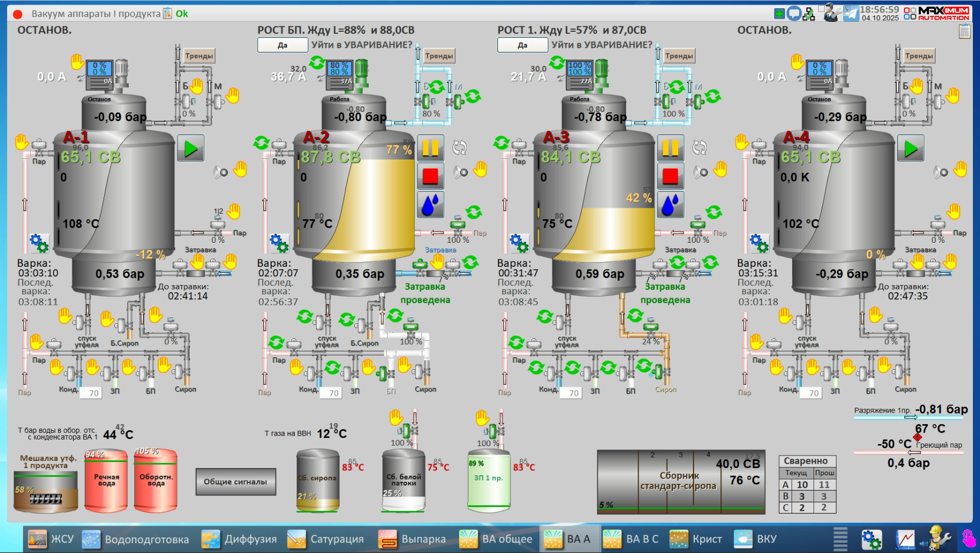Click the blue-green gears icon in bottom bar
Image resolution: width=980 pixels, height=553 pixels.
(871, 539)
